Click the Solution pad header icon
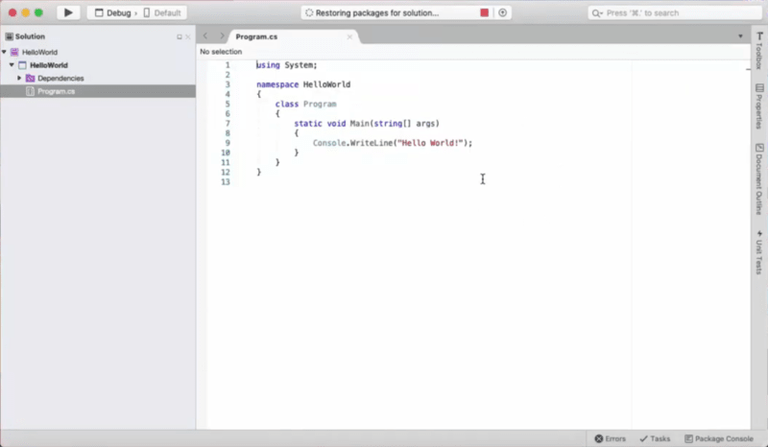This screenshot has width=768, height=447. pos(9,36)
